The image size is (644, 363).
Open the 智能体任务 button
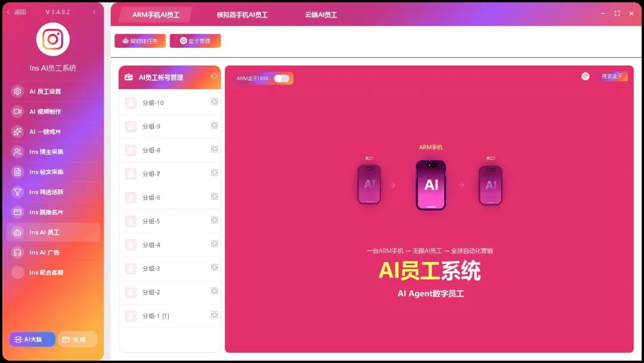coord(140,41)
